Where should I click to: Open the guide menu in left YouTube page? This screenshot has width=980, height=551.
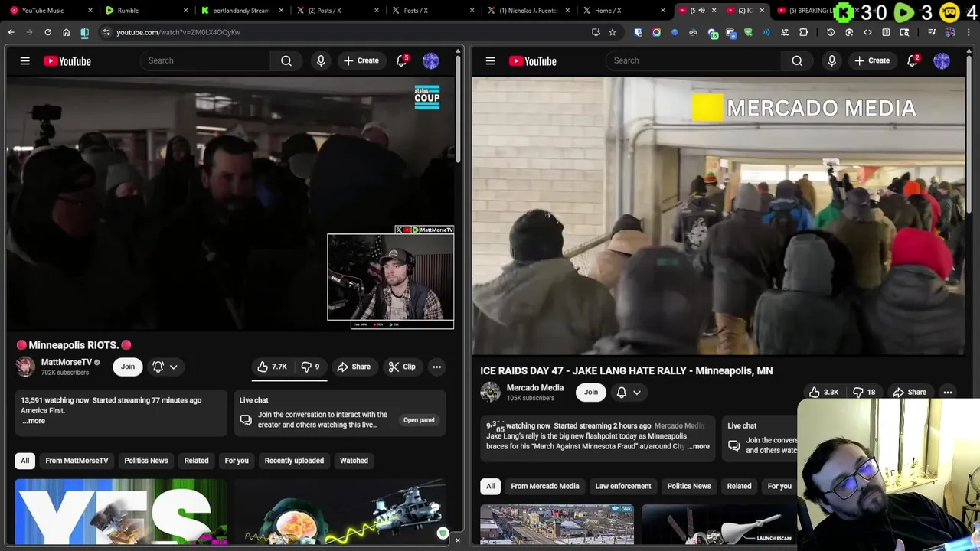point(24,60)
